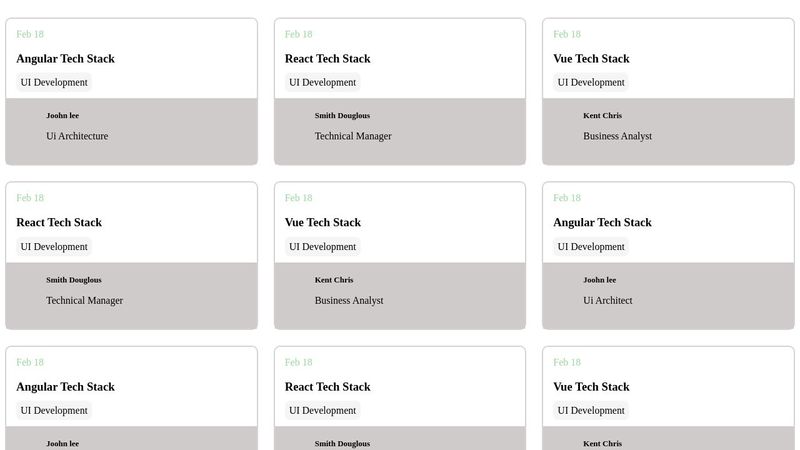Click Business Analyst in top-row Vue card
The height and width of the screenshot is (450, 800).
[x=617, y=136]
